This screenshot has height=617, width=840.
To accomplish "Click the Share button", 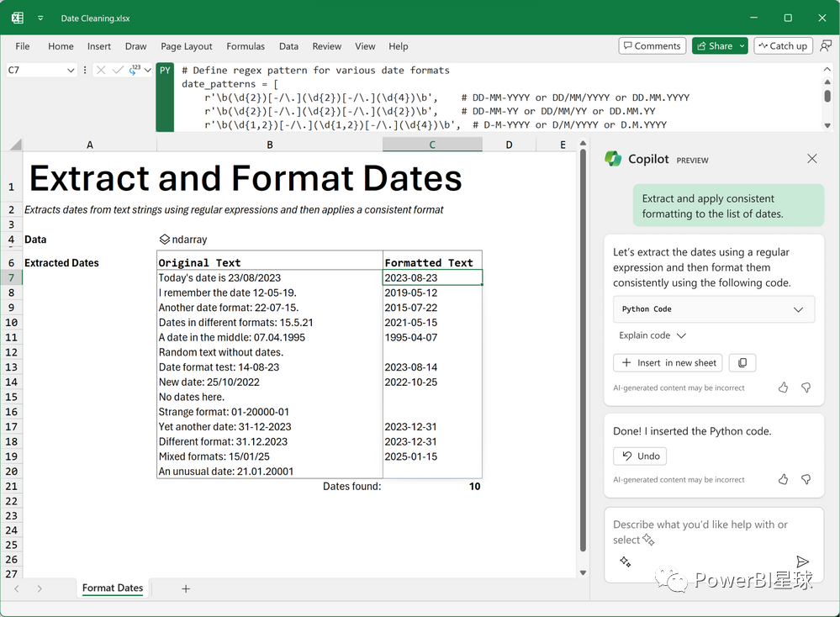I will click(715, 46).
